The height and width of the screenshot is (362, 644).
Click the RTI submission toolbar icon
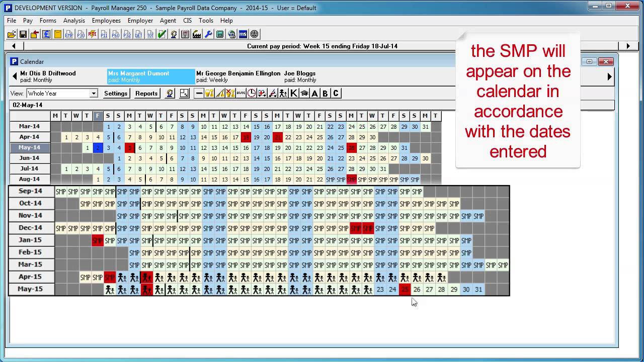pyautogui.click(x=92, y=34)
